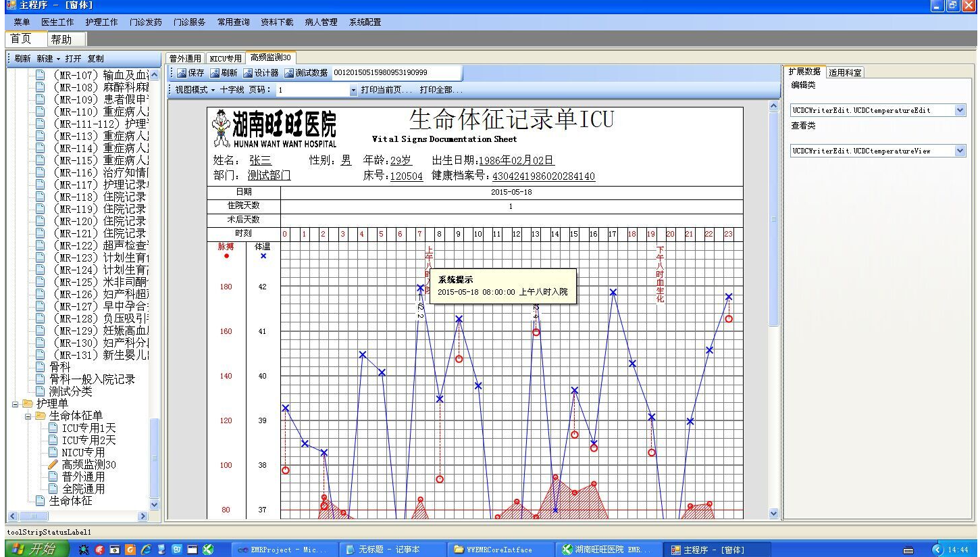
Task: Click document icon of 测试分类 node
Action: click(40, 391)
